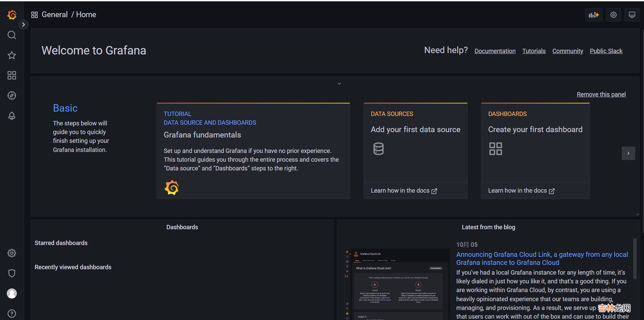
Task: Click the blog panel scrollbar
Action: pyautogui.click(x=635, y=259)
